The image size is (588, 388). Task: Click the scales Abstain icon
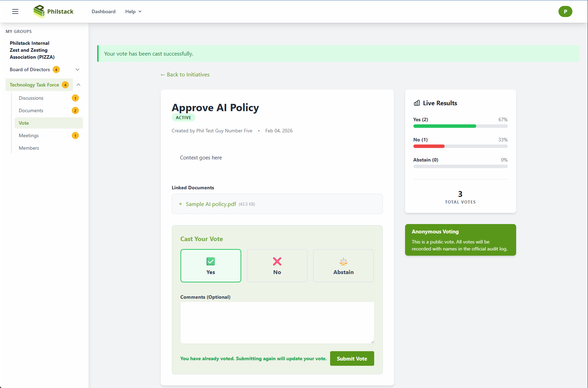(343, 261)
